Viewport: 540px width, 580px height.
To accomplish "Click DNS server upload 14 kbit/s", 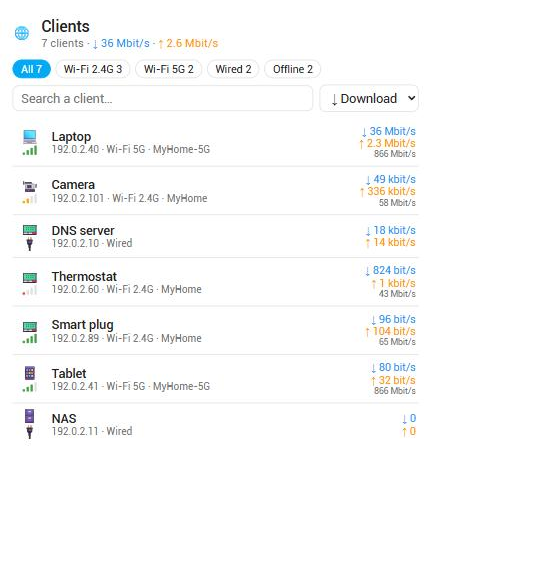I will [390, 243].
